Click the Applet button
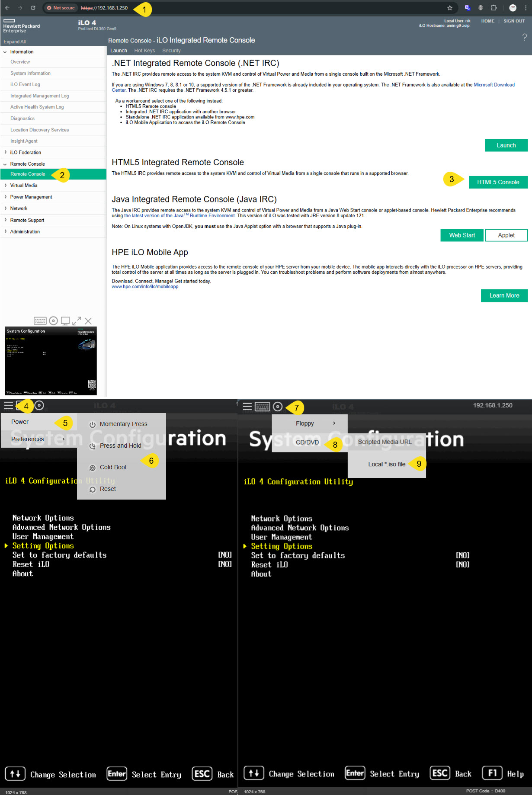Image resolution: width=532 pixels, height=795 pixels. (506, 235)
